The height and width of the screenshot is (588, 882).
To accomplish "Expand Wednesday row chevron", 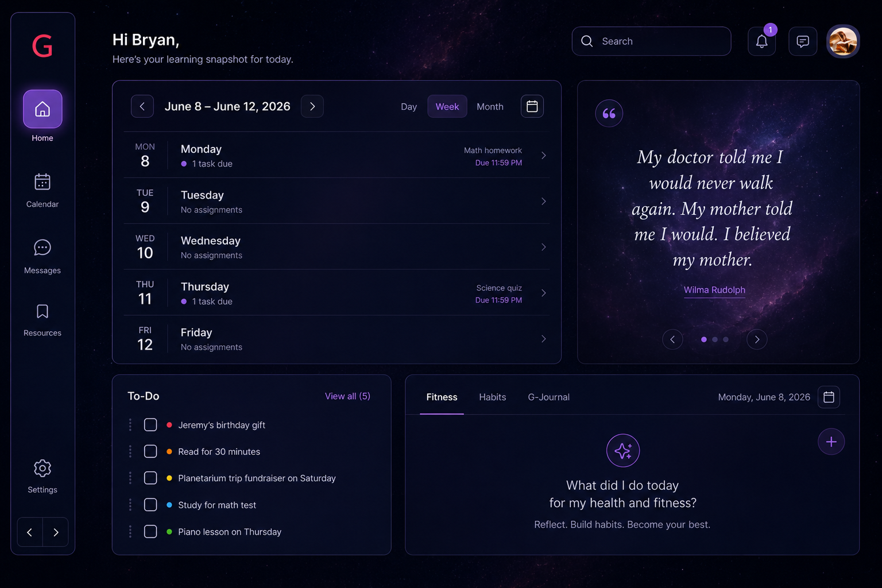I will point(543,247).
